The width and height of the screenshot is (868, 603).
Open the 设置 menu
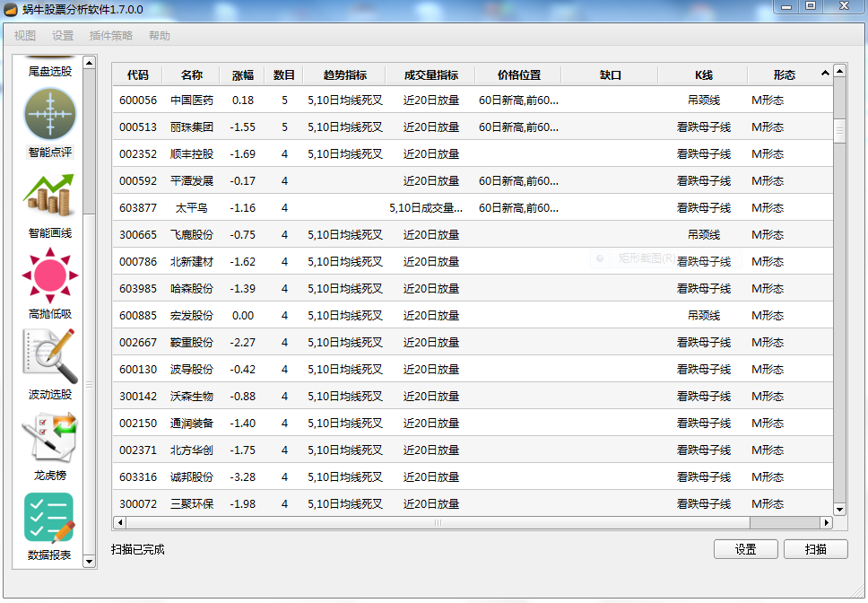pos(63,35)
